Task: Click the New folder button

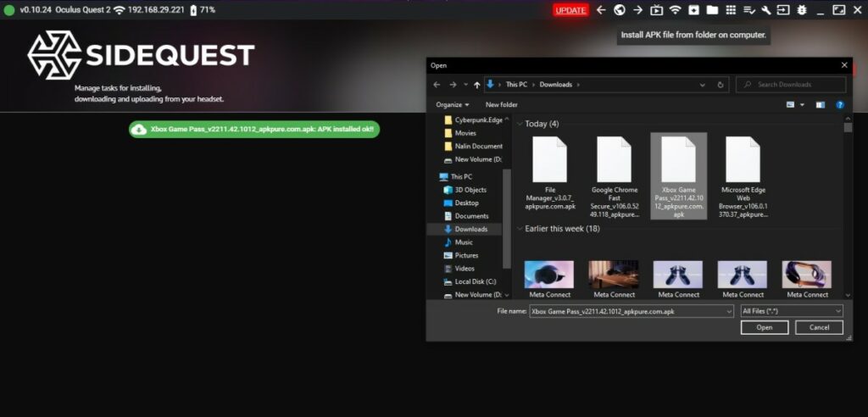Action: pos(501,105)
